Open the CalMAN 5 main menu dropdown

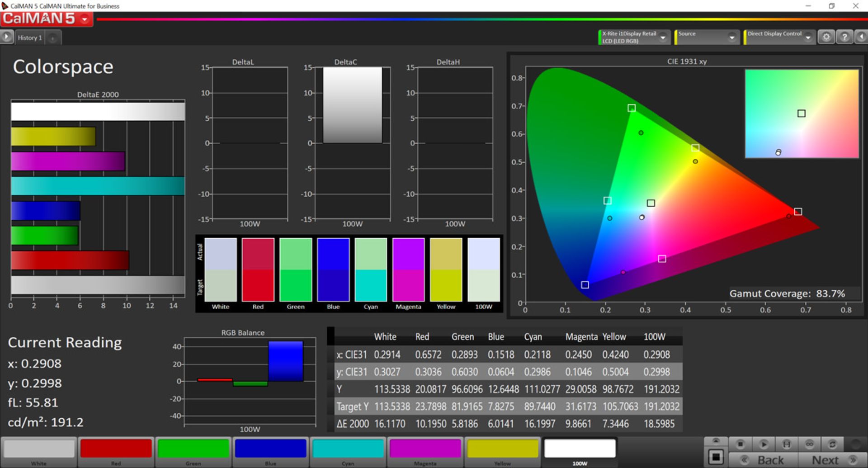[x=85, y=19]
